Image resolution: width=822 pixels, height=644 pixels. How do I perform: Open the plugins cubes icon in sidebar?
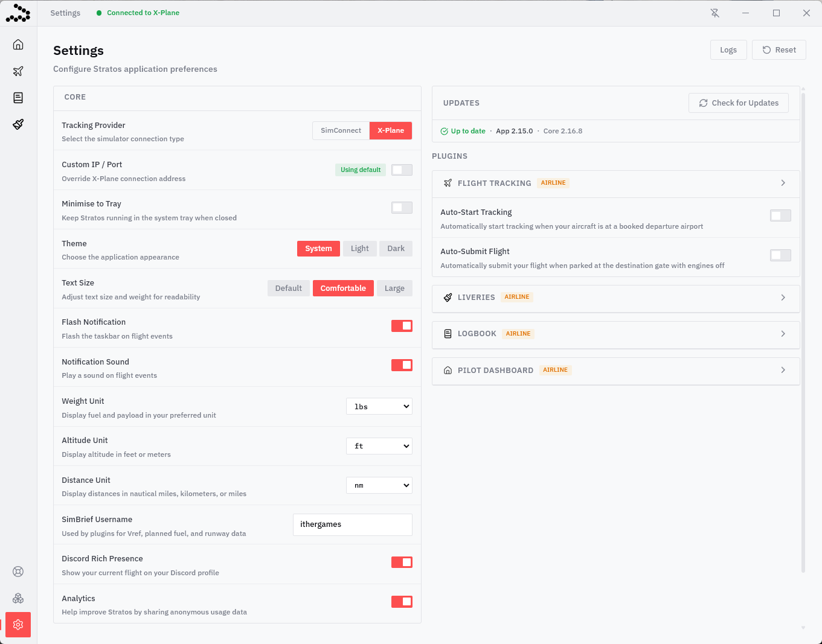18,598
